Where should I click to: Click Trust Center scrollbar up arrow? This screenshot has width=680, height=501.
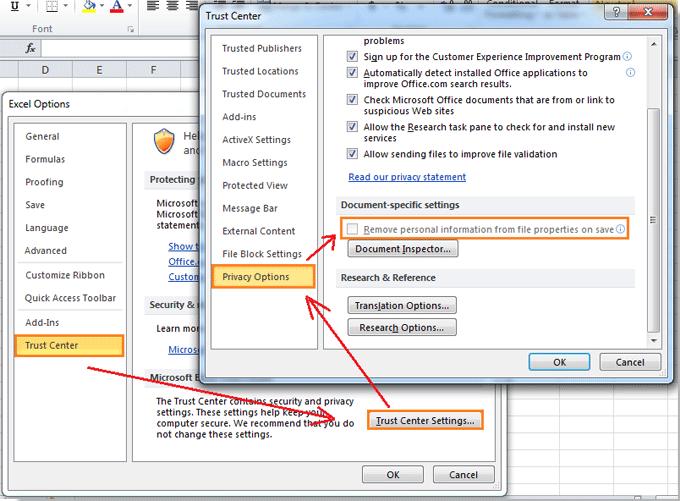click(654, 44)
